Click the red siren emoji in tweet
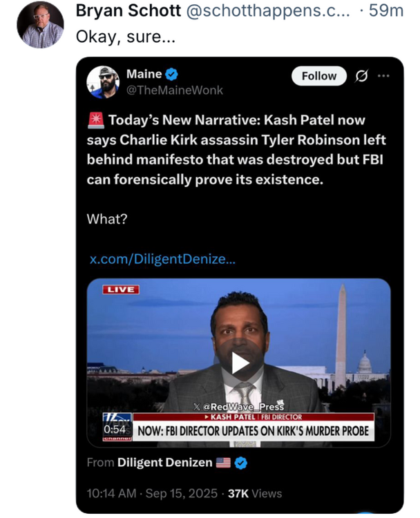Viewport: 420px width, 518px height. [x=96, y=120]
